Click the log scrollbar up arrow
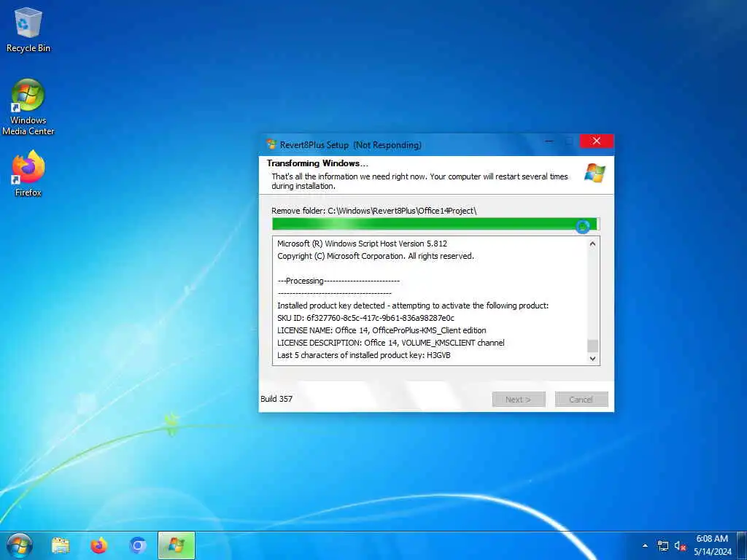 pyautogui.click(x=592, y=244)
